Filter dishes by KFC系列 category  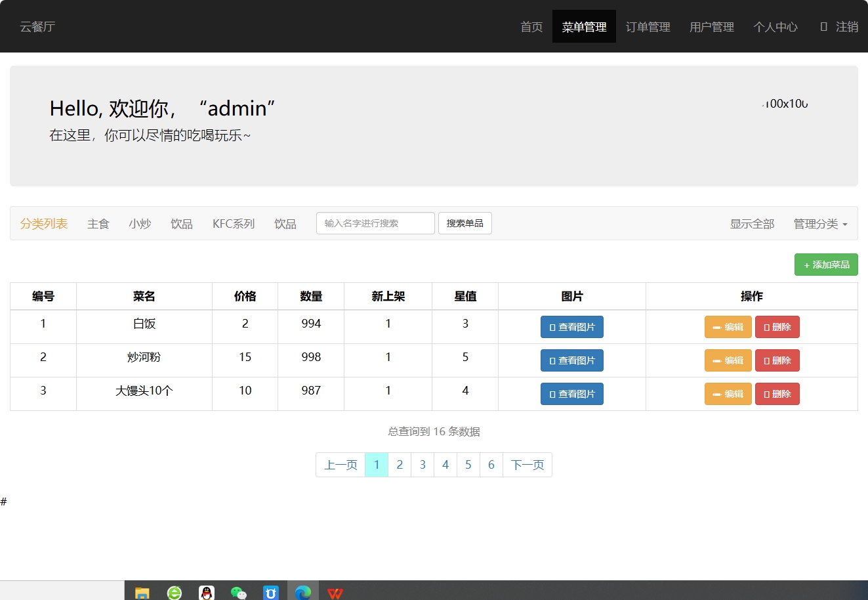coord(234,224)
